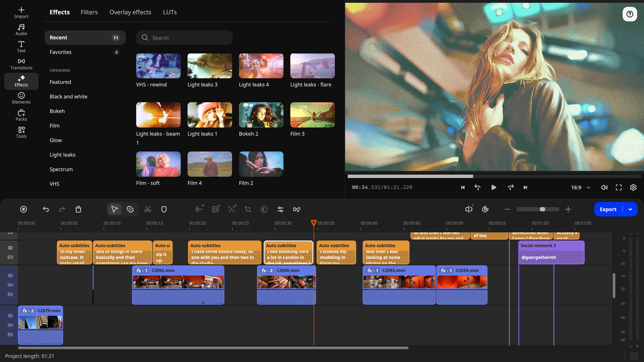Switch to the Effects tab
644x362 pixels.
(60, 12)
